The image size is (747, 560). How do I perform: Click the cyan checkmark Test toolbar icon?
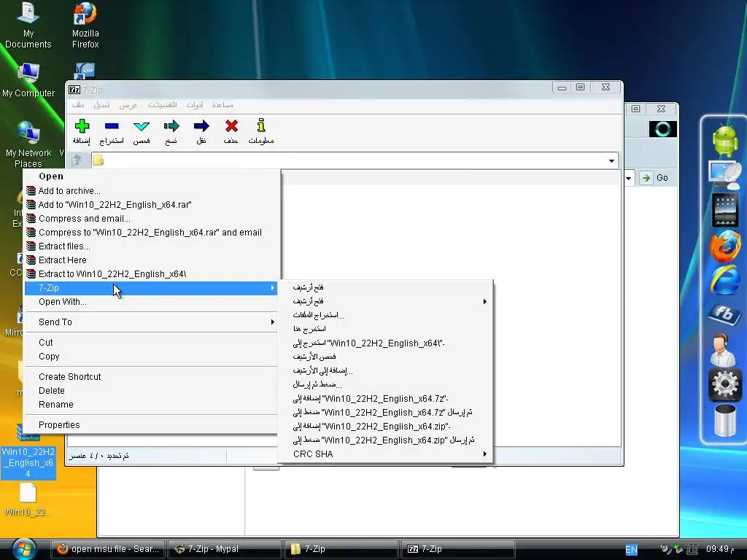point(142,126)
